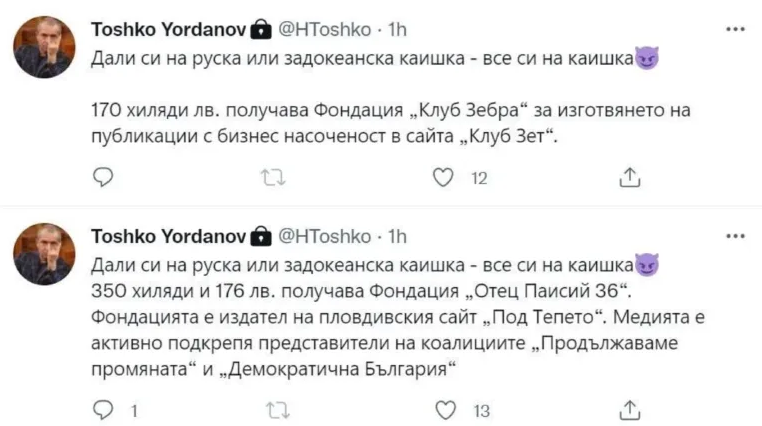Screen dimensions: 762x426
Task: Click @HToshko handle in second tweet
Action: (327, 237)
